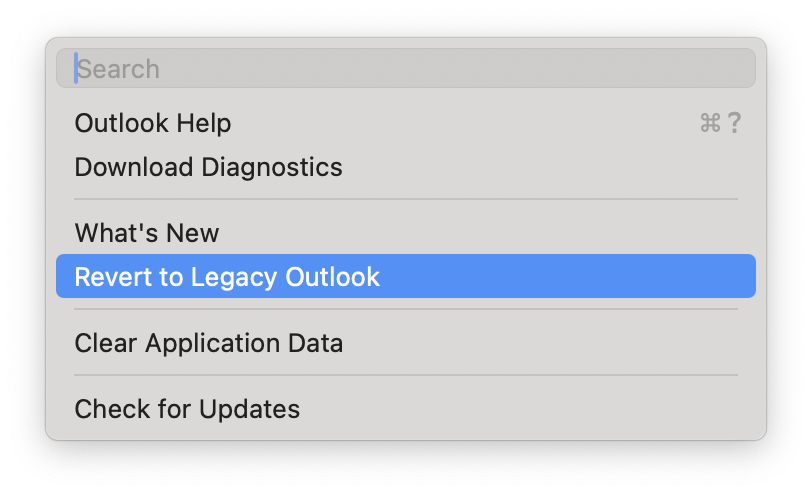The width and height of the screenshot is (812, 494).
Task: Click the Search field in Help menu
Action: coord(405,68)
